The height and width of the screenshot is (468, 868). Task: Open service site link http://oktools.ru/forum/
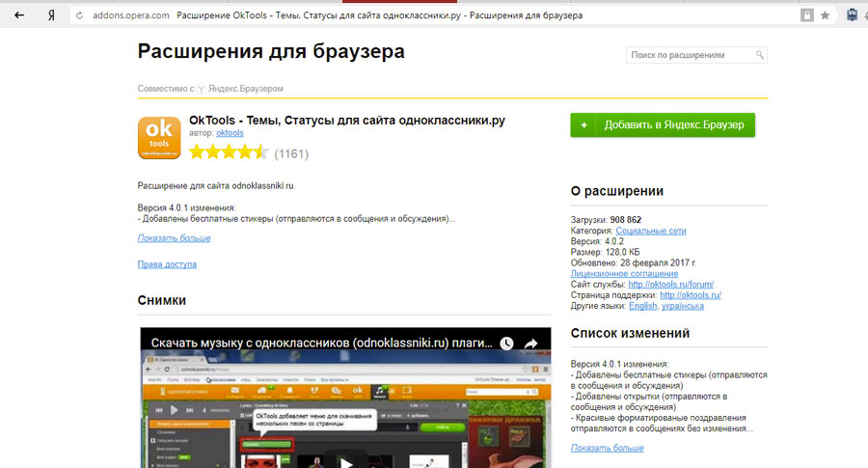tap(670, 284)
